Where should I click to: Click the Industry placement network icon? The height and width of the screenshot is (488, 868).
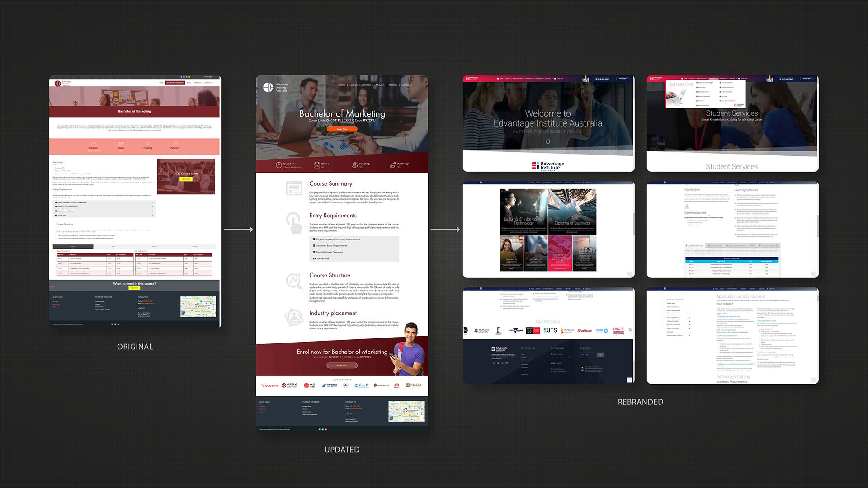(294, 317)
